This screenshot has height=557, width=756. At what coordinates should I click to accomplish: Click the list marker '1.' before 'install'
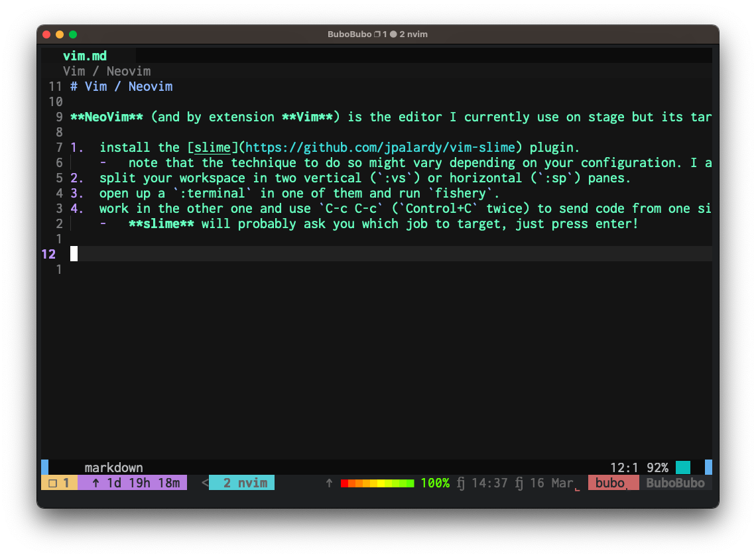coord(77,148)
